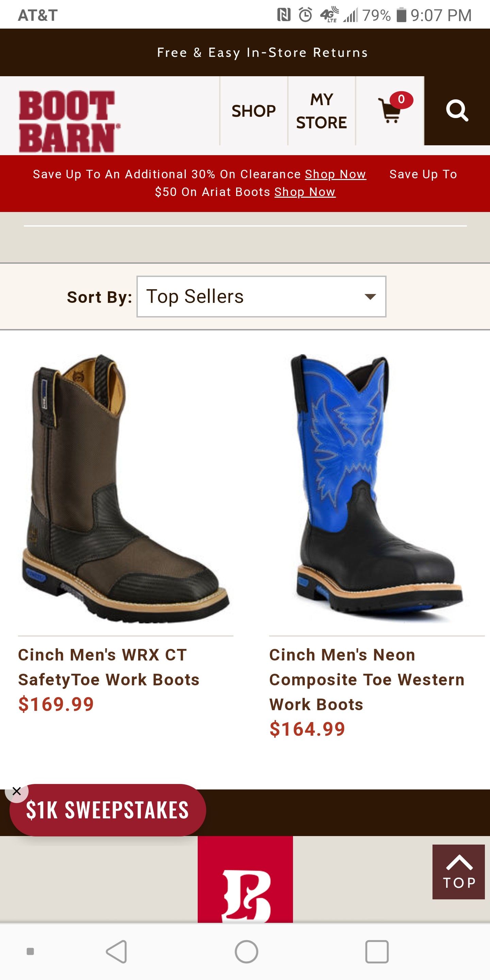Go to Boot Barn home logo

tap(69, 121)
